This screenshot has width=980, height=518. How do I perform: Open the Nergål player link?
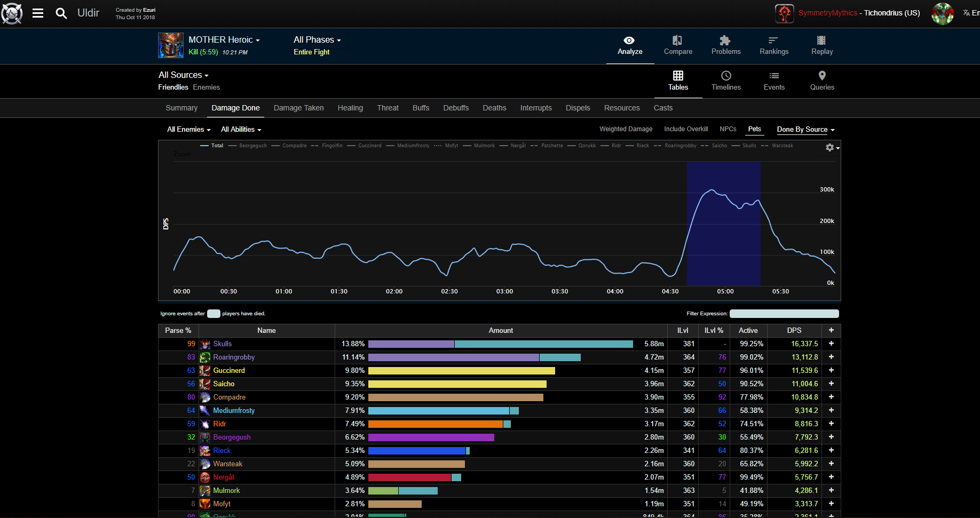[224, 477]
